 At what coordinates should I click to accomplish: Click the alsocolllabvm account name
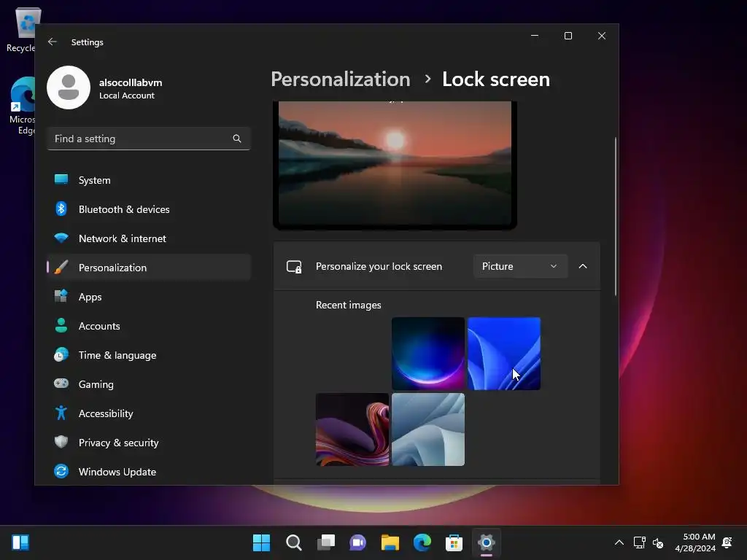[x=131, y=82]
